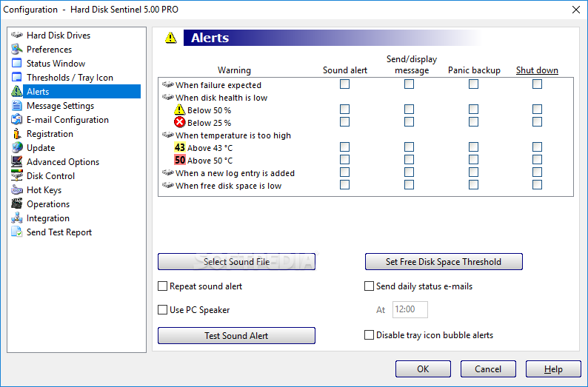Click the Integration network icon
588x387 pixels.
pos(17,218)
